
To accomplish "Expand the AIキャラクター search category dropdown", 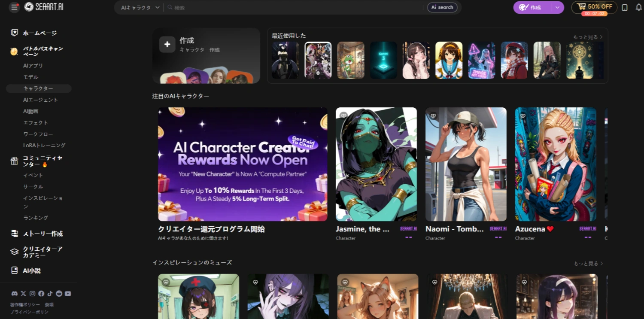I will click(140, 7).
